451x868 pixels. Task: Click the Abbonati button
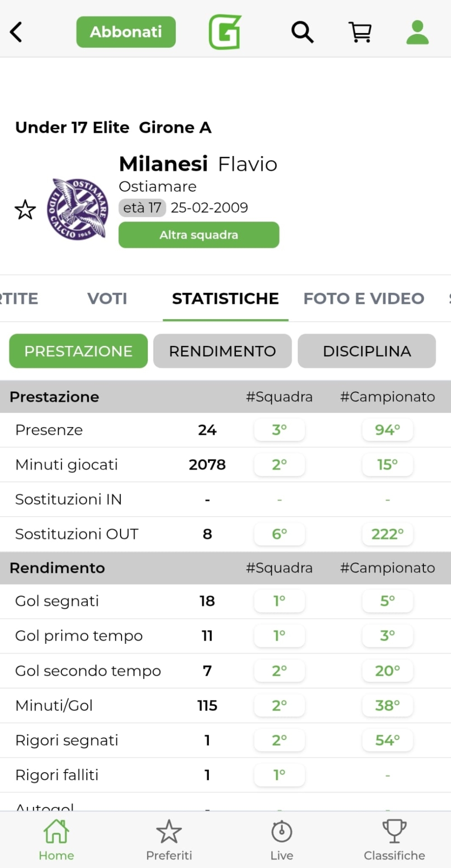(x=126, y=32)
